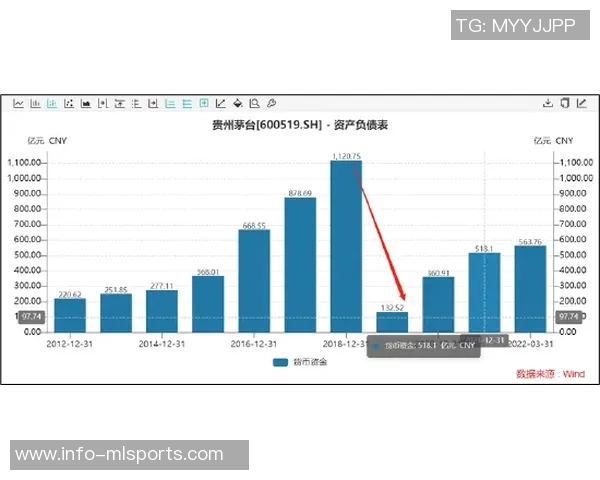Click the align-to-top arrow icon
The image size is (600, 480).
[119, 103]
